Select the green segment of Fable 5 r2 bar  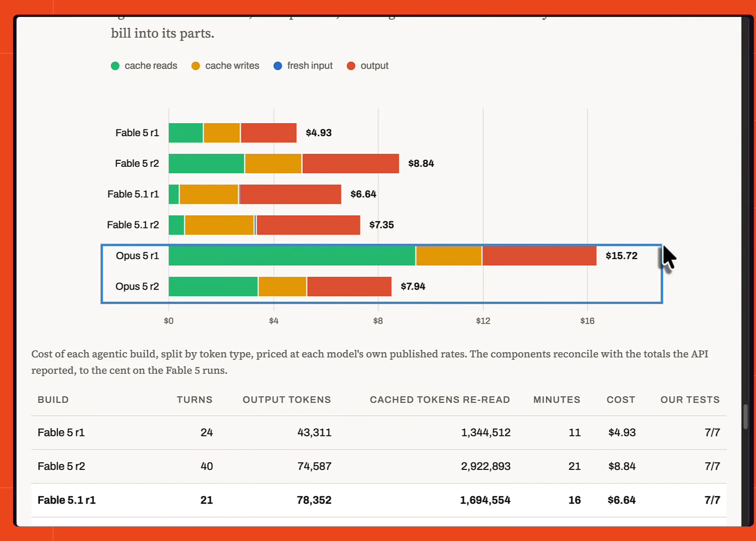(x=206, y=163)
